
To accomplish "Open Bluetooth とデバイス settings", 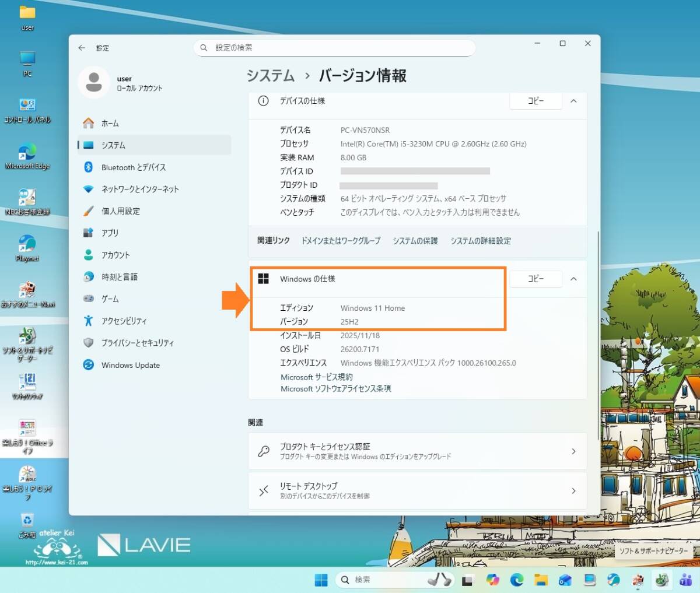I will (155, 167).
